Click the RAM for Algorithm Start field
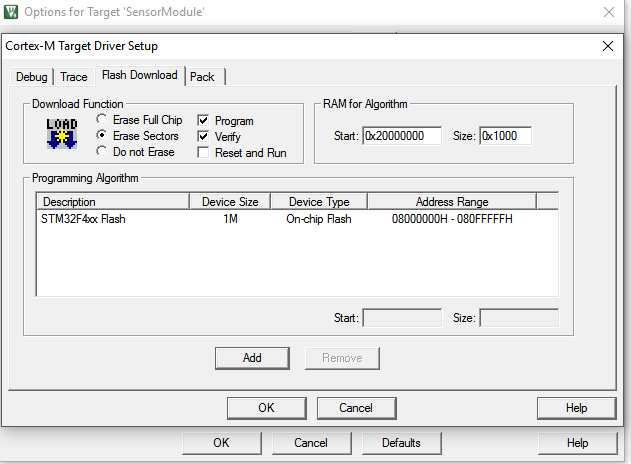Viewport: 631px width, 464px height. pos(402,136)
